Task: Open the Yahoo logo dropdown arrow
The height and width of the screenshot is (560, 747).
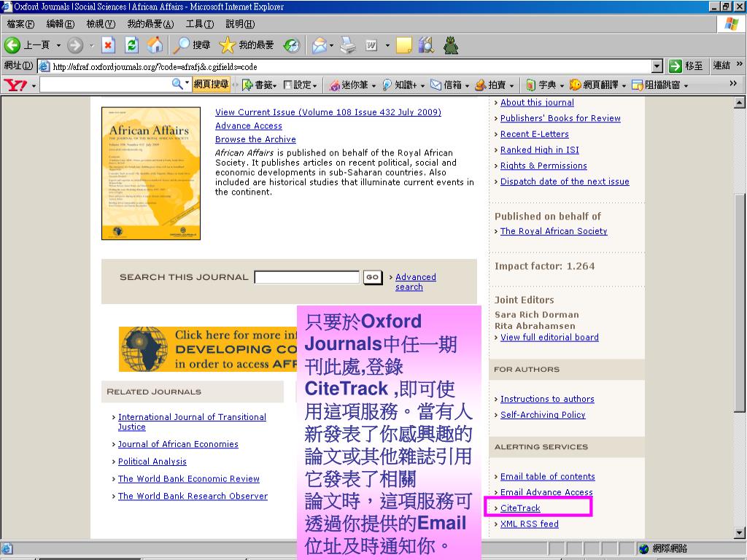Action: click(34, 86)
